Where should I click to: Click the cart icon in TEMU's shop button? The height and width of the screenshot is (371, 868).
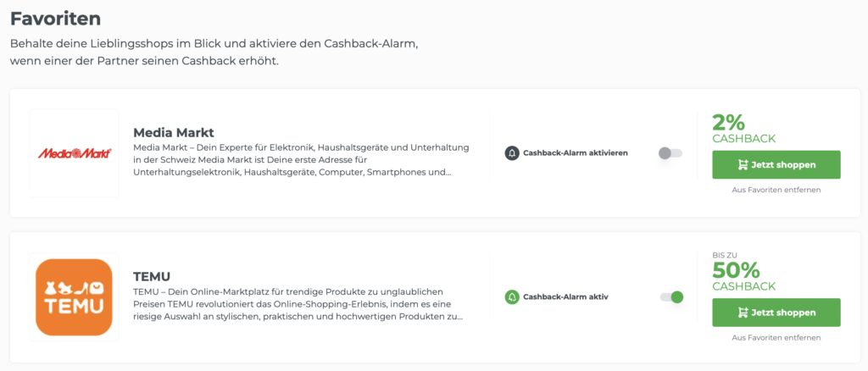click(x=743, y=313)
